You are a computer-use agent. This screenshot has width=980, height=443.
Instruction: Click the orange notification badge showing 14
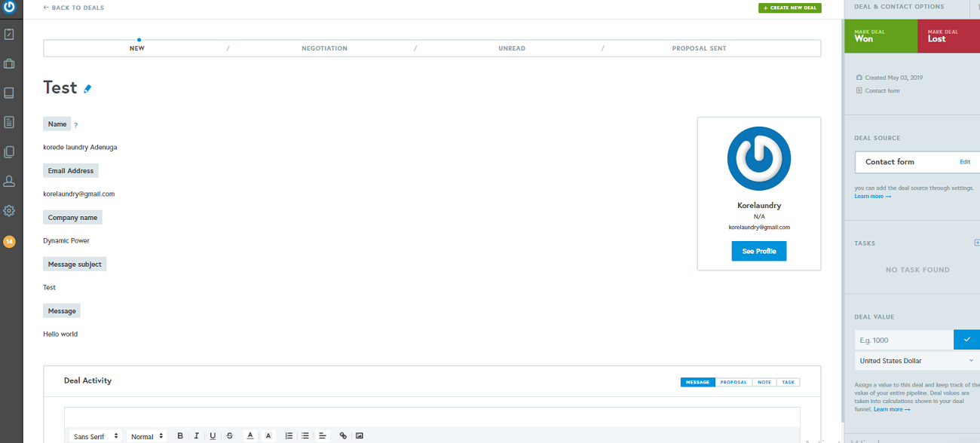[x=9, y=242]
